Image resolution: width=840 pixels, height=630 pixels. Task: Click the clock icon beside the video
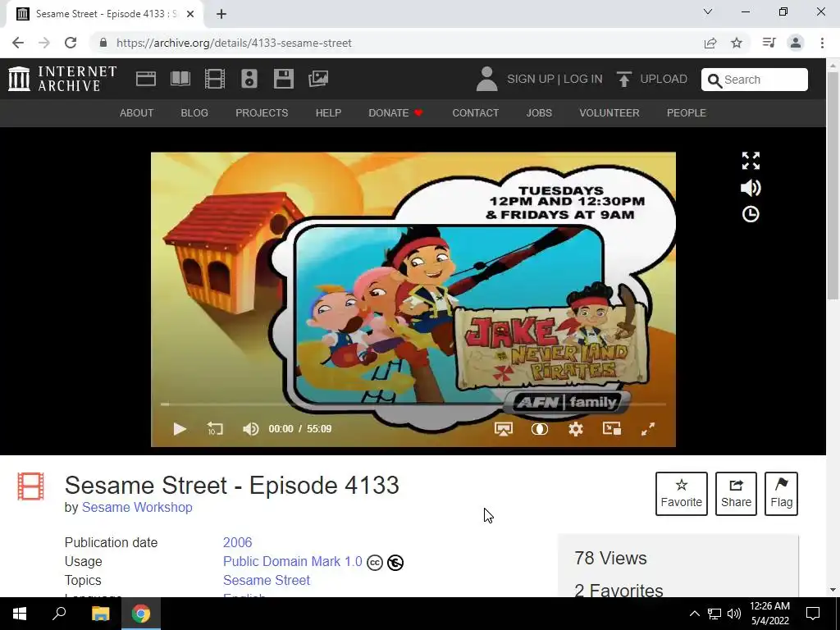coord(751,214)
